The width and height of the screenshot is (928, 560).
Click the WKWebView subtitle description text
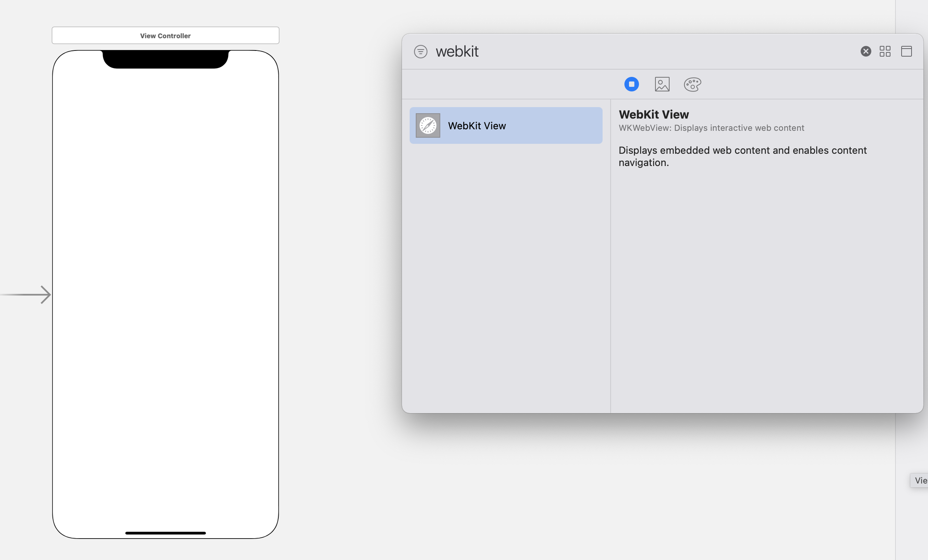pos(711,128)
